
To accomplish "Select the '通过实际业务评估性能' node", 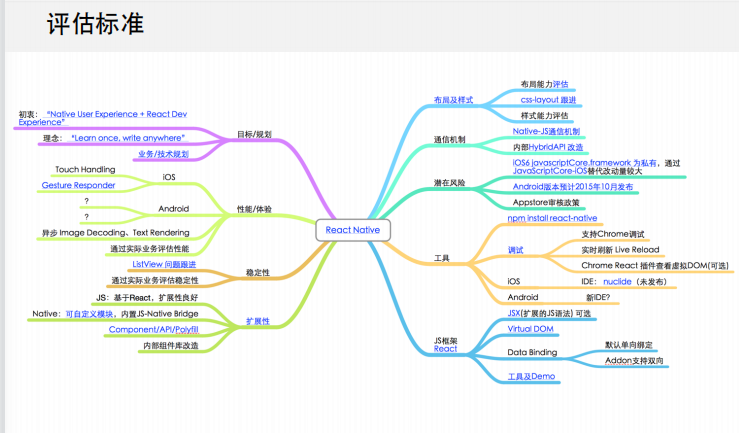I will click(149, 249).
